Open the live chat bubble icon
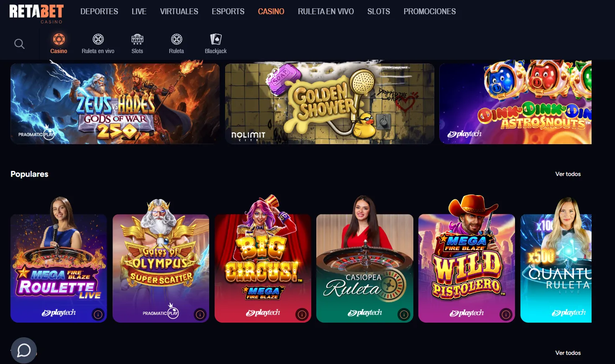 click(24, 350)
